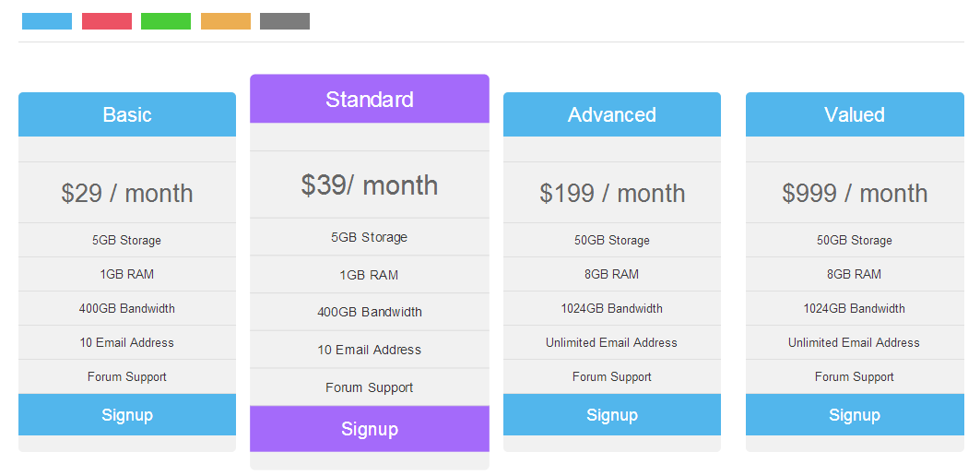This screenshot has height=476, width=980.
Task: Click Unlimited Email Address in Advanced plan
Action: [612, 342]
